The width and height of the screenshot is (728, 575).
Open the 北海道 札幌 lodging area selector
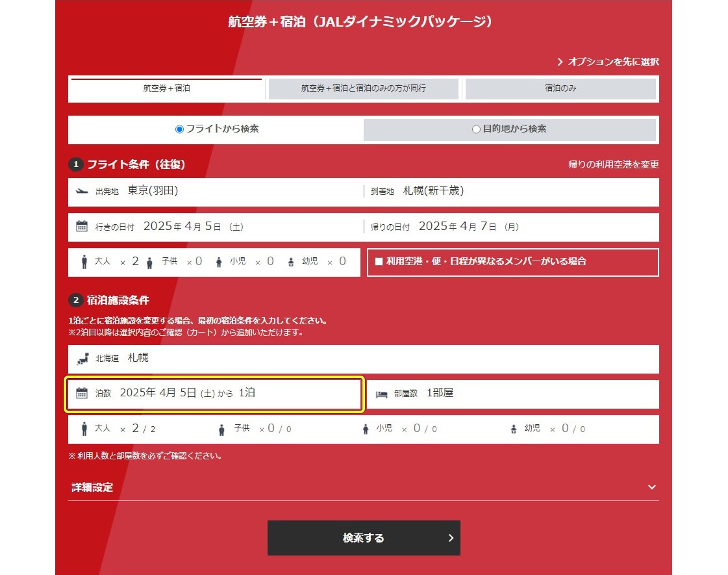[364, 359]
